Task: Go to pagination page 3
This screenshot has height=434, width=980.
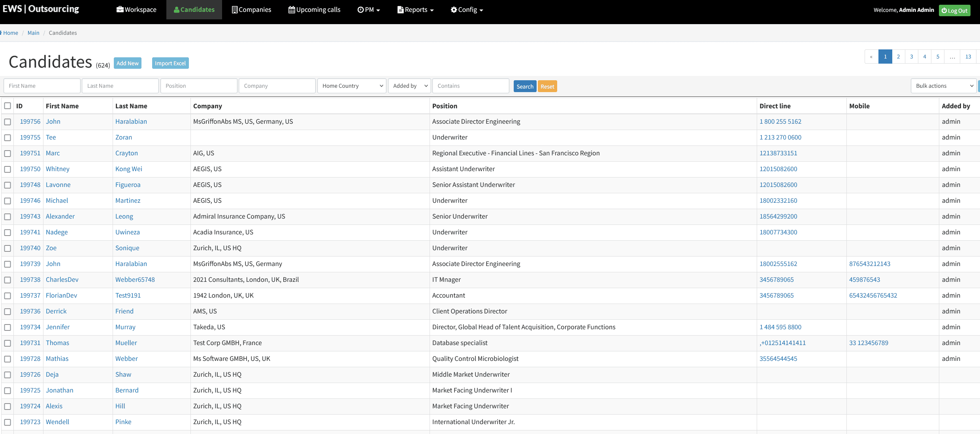Action: pos(912,57)
